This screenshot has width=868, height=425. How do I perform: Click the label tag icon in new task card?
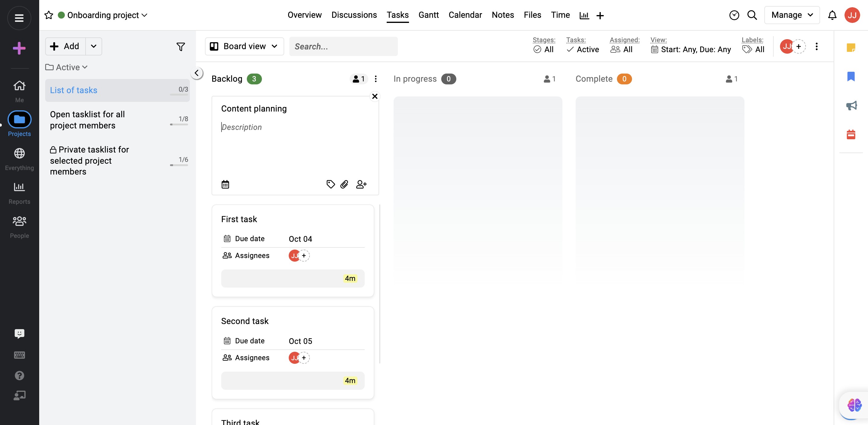point(331,184)
